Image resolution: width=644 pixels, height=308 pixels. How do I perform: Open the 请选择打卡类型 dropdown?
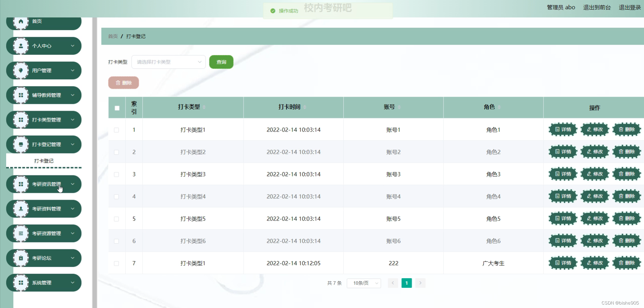168,62
